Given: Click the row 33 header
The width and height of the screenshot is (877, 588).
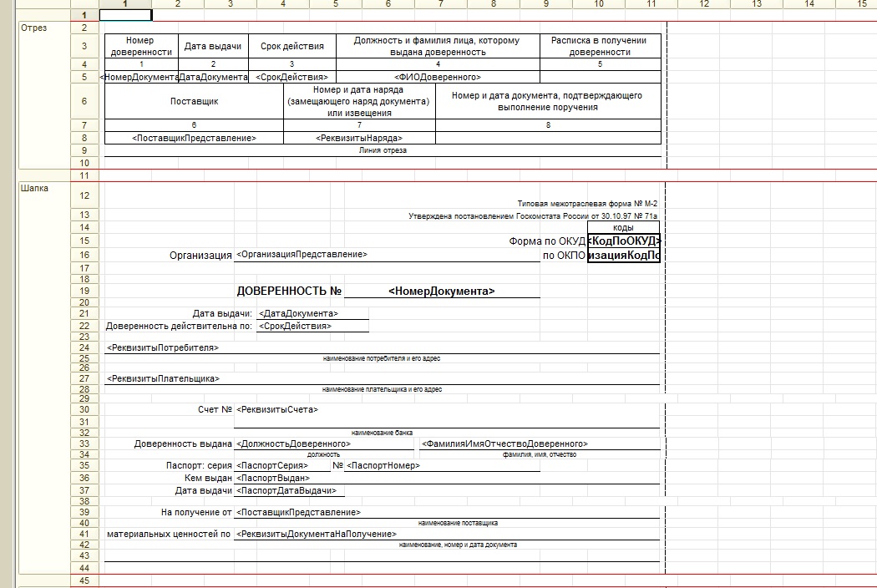Looking at the screenshot, I should 84,444.
